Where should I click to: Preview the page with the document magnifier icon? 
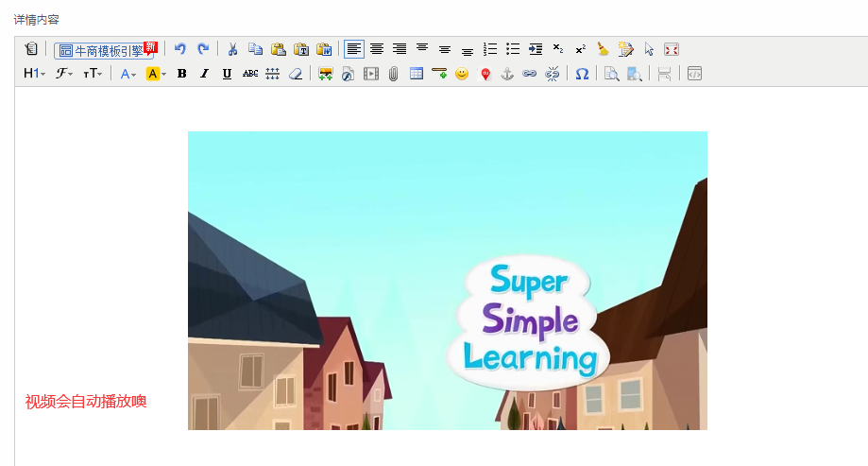612,74
